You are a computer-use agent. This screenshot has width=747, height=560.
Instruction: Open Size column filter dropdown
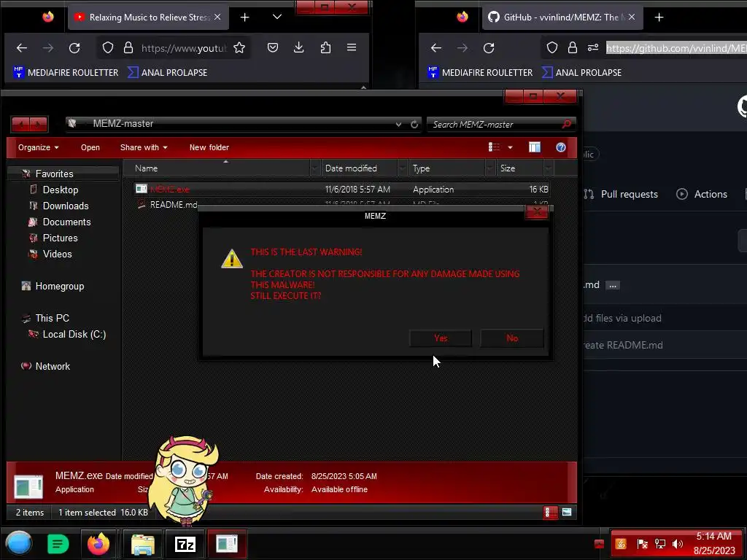(549, 168)
